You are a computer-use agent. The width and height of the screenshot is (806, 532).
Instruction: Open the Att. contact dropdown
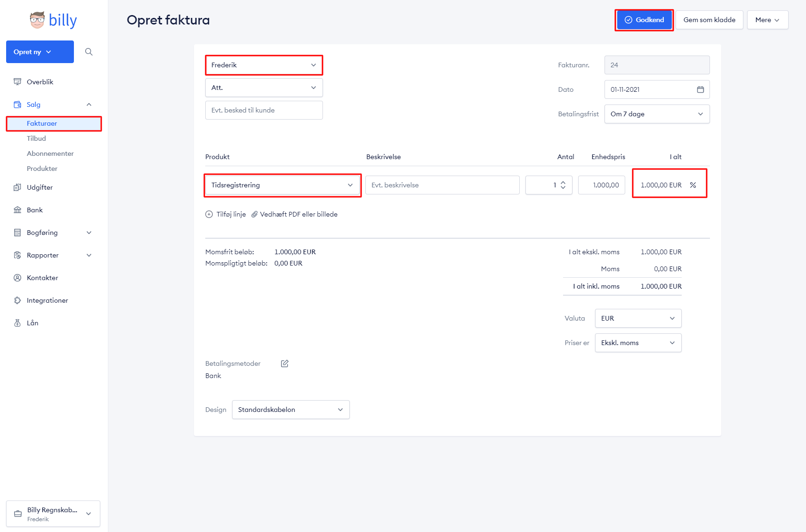pyautogui.click(x=264, y=88)
